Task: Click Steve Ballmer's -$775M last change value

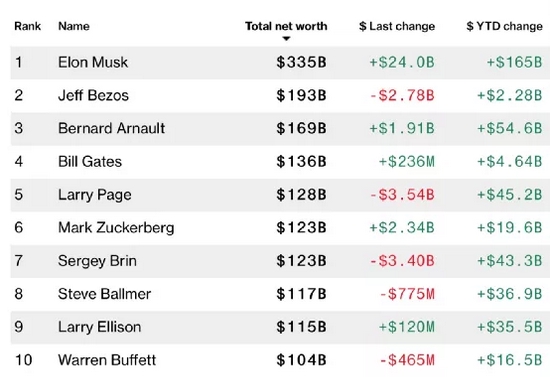Action: click(x=407, y=294)
